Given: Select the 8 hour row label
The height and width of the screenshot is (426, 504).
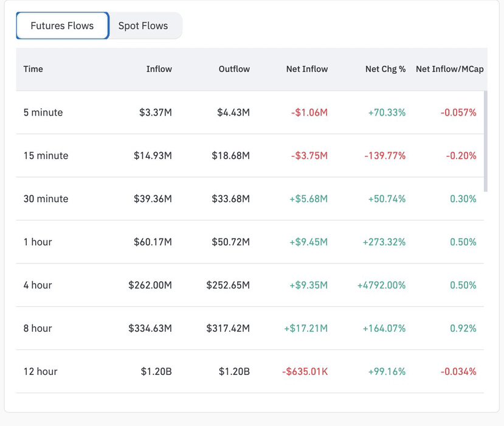Looking at the screenshot, I should tap(38, 329).
